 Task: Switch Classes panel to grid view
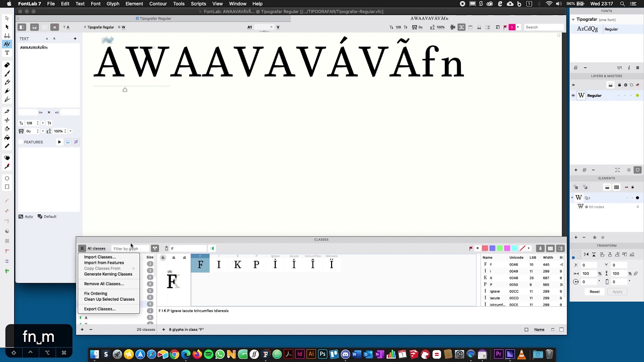coord(550,248)
